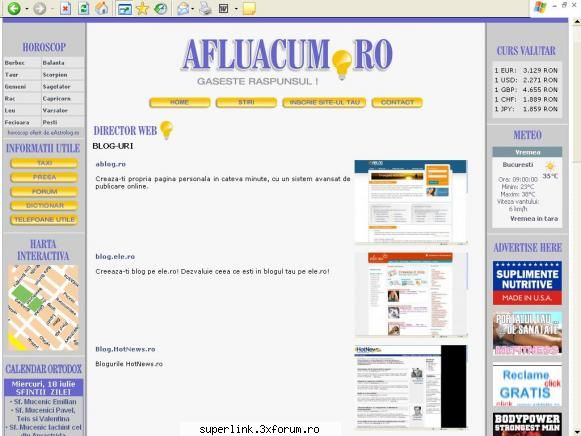
Task: Click the grey Forward arrow button
Action: 40,8
